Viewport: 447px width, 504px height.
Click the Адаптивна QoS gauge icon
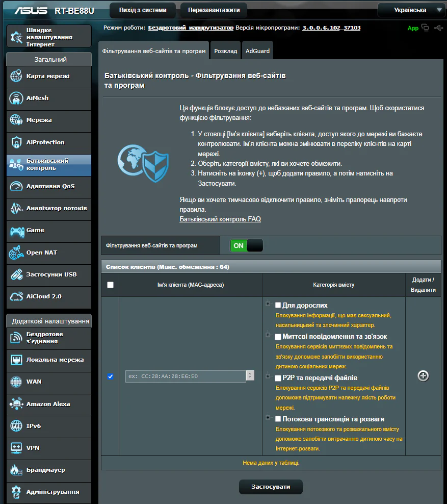(x=16, y=186)
